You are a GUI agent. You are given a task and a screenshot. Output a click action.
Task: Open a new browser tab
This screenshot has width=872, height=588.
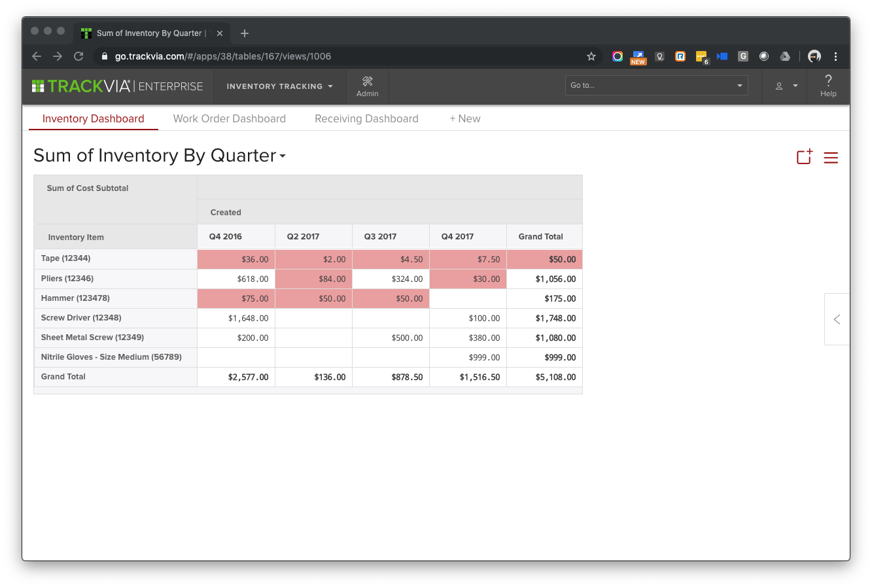tap(245, 33)
